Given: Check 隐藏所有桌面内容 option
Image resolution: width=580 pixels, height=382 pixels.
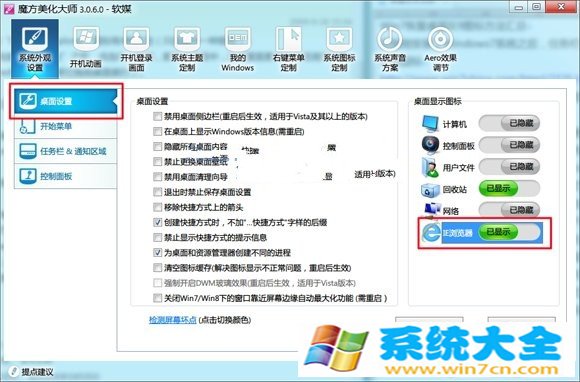Looking at the screenshot, I should (x=158, y=147).
